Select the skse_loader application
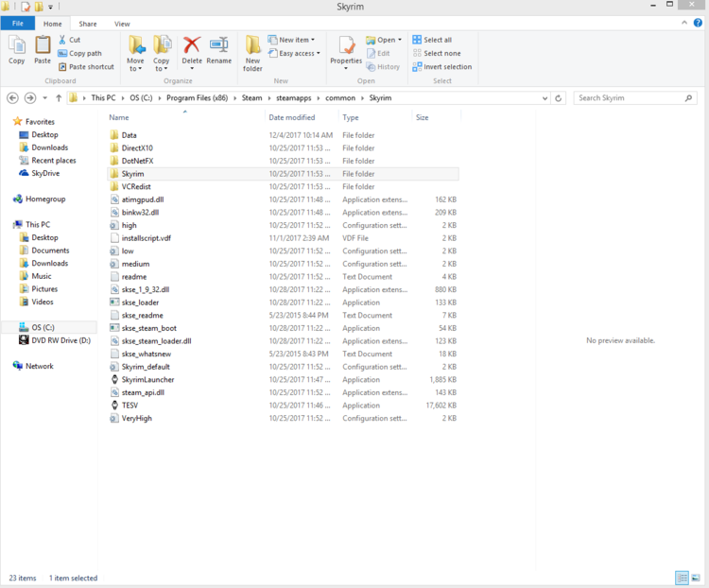This screenshot has height=588, width=709. pos(283,303)
